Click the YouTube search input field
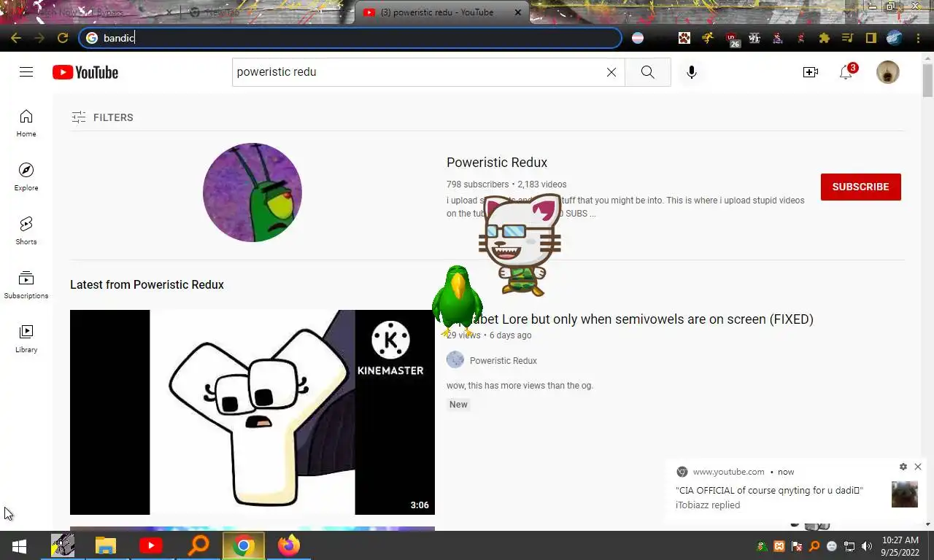The height and width of the screenshot is (560, 934). point(420,72)
